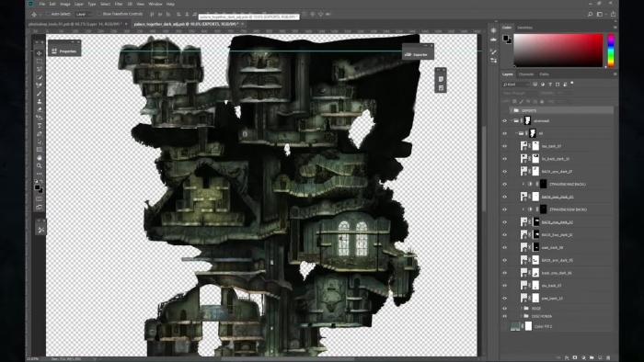Select the Move tool in the toolbar
This screenshot has height=362, width=644.
(x=40, y=53)
